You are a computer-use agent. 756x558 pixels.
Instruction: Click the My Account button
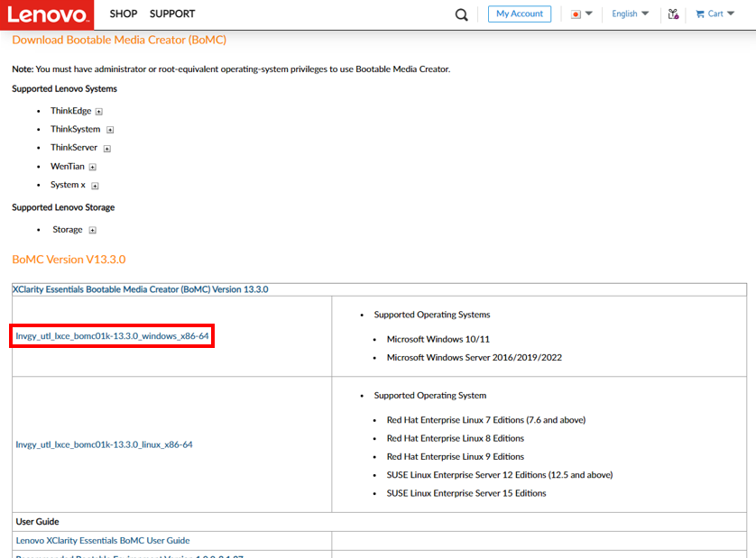(x=519, y=14)
